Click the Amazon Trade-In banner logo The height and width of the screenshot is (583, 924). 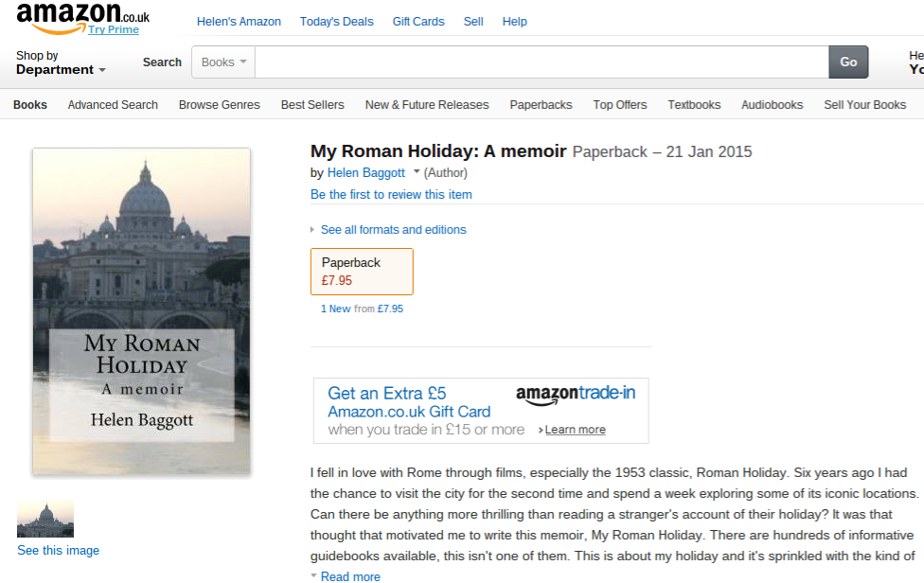(575, 395)
